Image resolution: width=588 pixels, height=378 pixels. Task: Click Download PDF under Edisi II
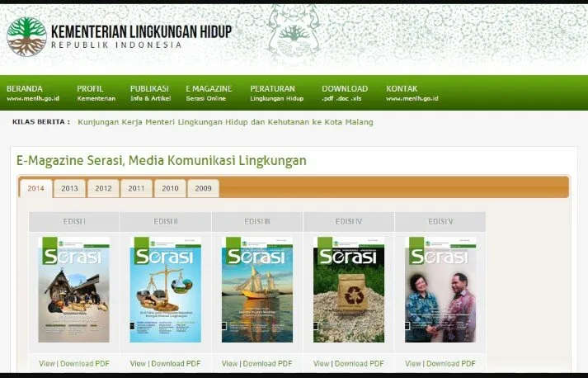click(x=176, y=364)
